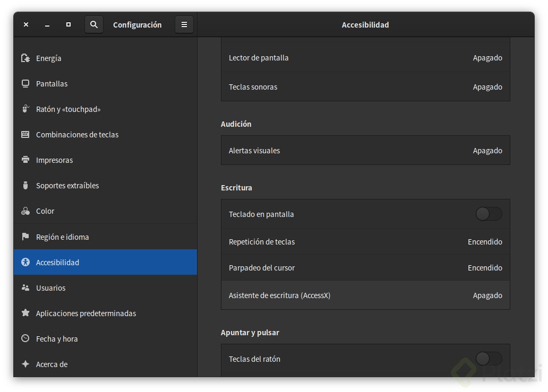Viewport: 548px width, 392px height.
Task: Click the Apagado value for Lector de pantalla
Action: point(487,58)
